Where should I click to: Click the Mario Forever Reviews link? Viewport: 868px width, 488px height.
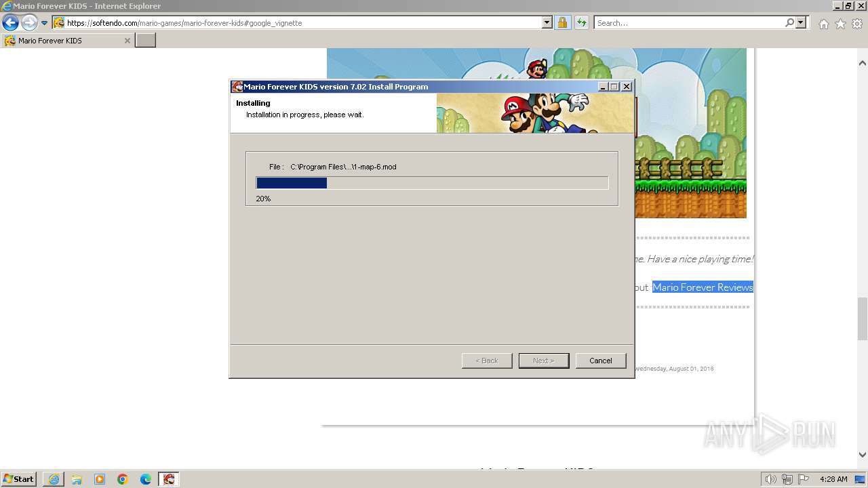[x=703, y=287]
